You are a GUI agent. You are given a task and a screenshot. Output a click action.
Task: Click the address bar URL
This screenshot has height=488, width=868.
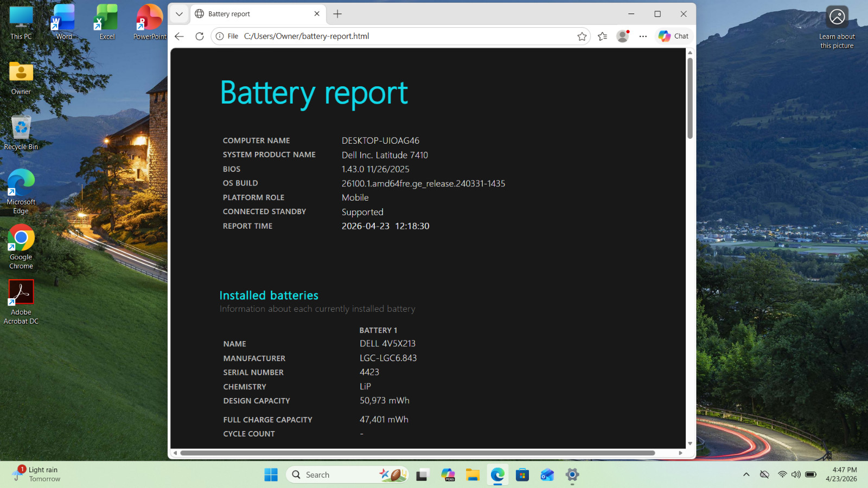pos(307,36)
